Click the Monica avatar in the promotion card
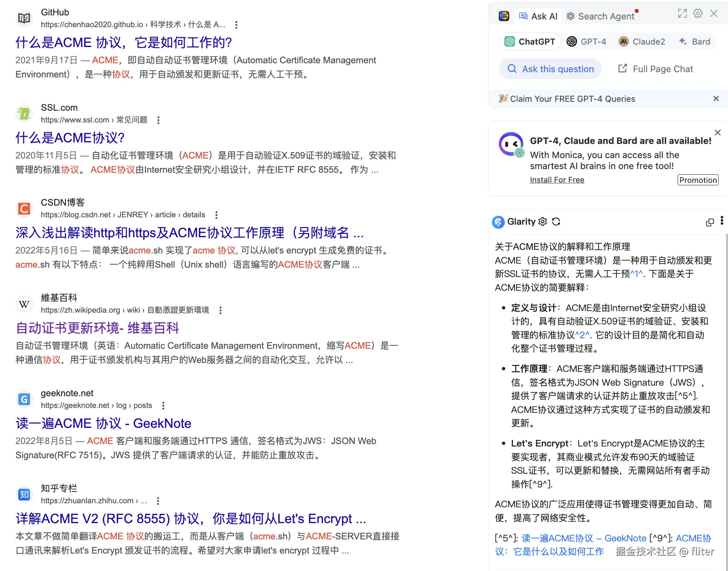Image resolution: width=728 pixels, height=571 pixels. (511, 144)
